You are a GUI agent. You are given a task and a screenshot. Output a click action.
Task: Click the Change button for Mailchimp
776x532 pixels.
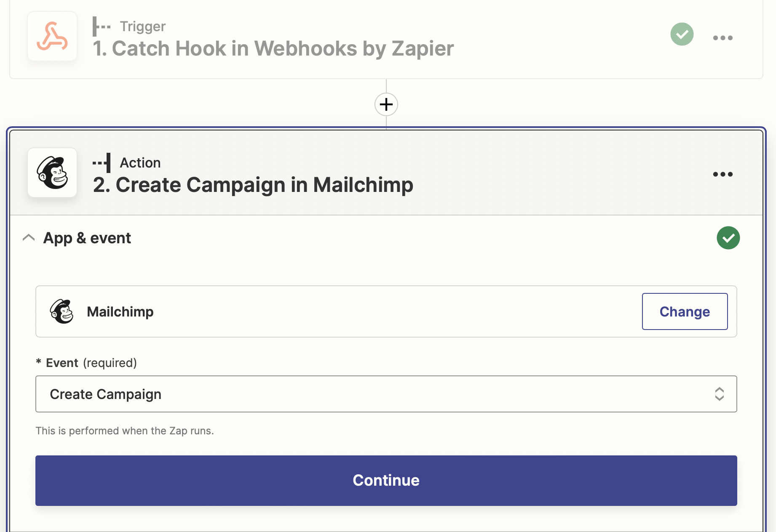pyautogui.click(x=685, y=311)
